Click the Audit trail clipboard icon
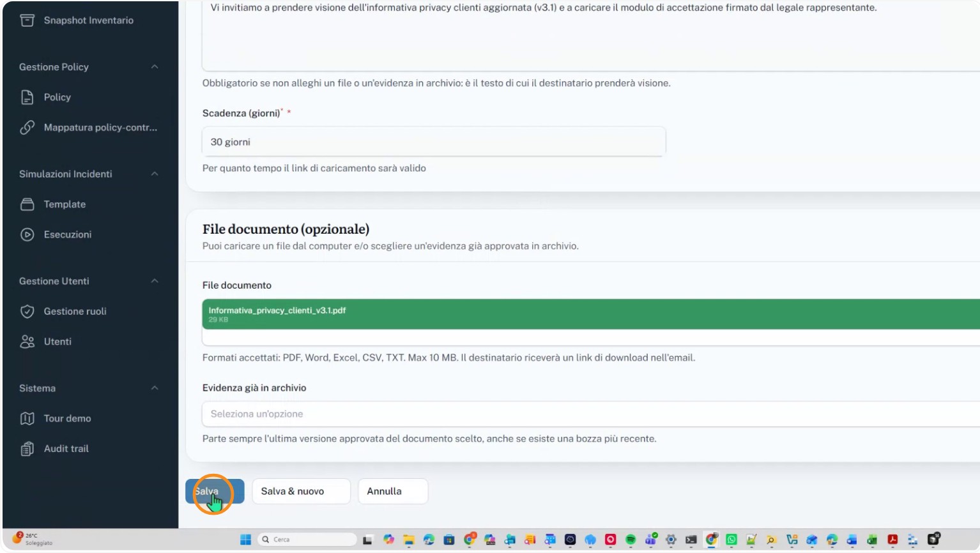The height and width of the screenshot is (553, 980). 27,448
